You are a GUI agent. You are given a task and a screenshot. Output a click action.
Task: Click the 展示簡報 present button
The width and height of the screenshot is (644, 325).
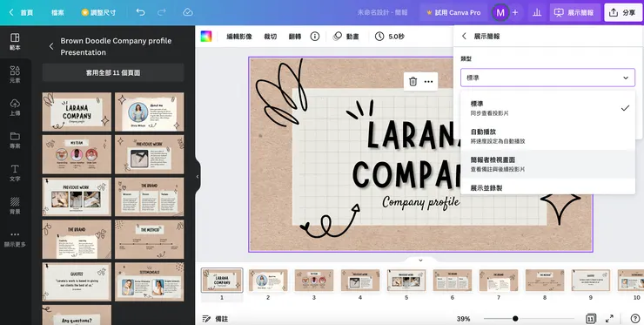point(575,13)
